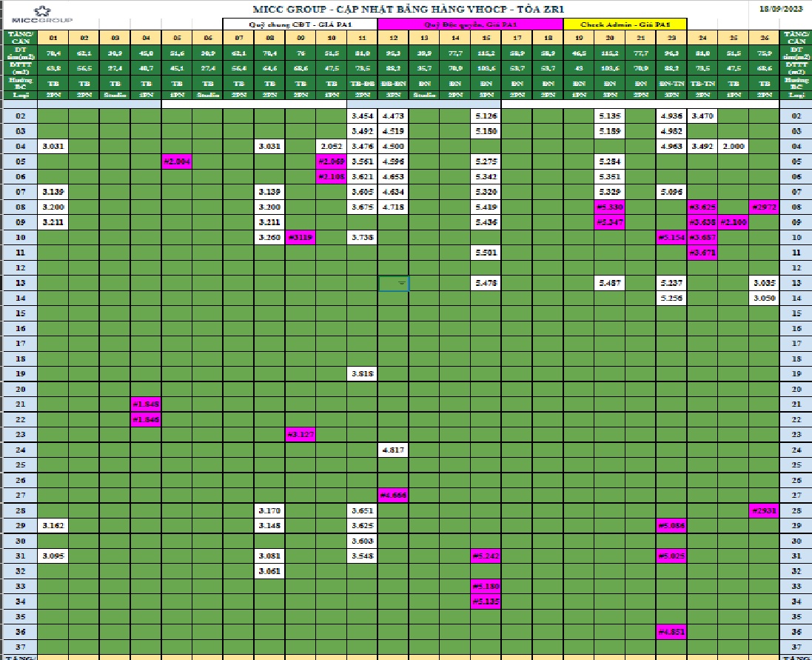Click the pink cell #5.347
812x660 pixels.
[x=609, y=222]
